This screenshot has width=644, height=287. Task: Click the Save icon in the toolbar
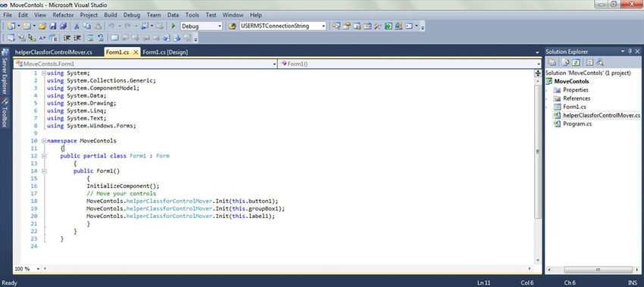(x=52, y=26)
